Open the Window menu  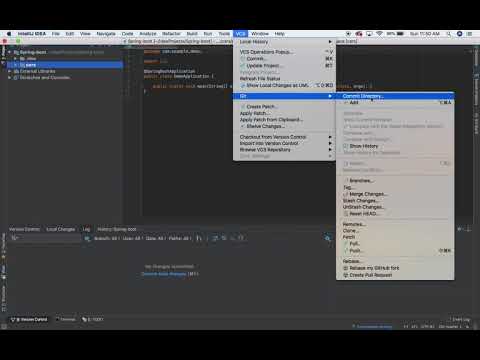point(260,34)
